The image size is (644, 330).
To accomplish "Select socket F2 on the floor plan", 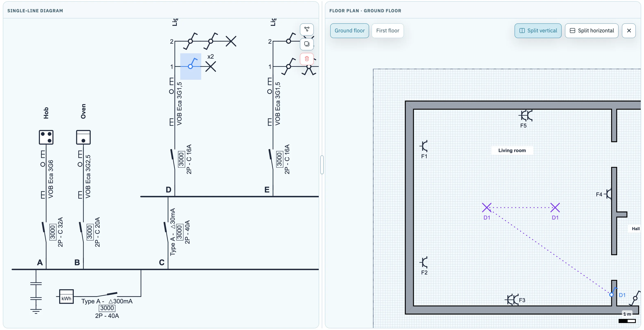I will (424, 262).
